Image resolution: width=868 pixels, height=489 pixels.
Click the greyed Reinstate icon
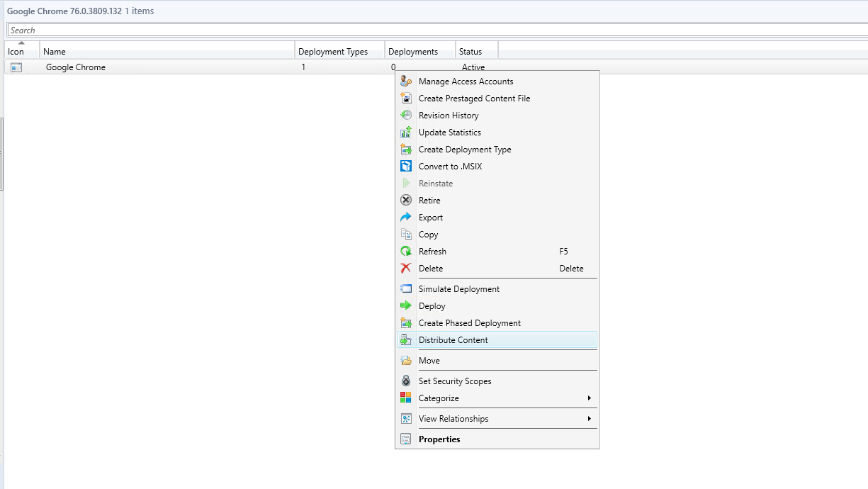406,184
